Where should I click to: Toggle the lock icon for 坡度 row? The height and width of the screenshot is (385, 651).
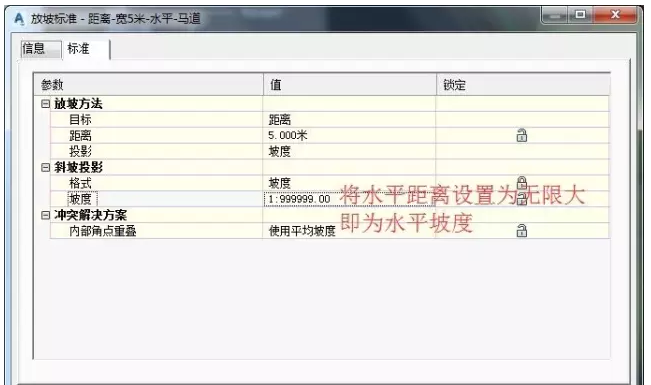coord(521,199)
